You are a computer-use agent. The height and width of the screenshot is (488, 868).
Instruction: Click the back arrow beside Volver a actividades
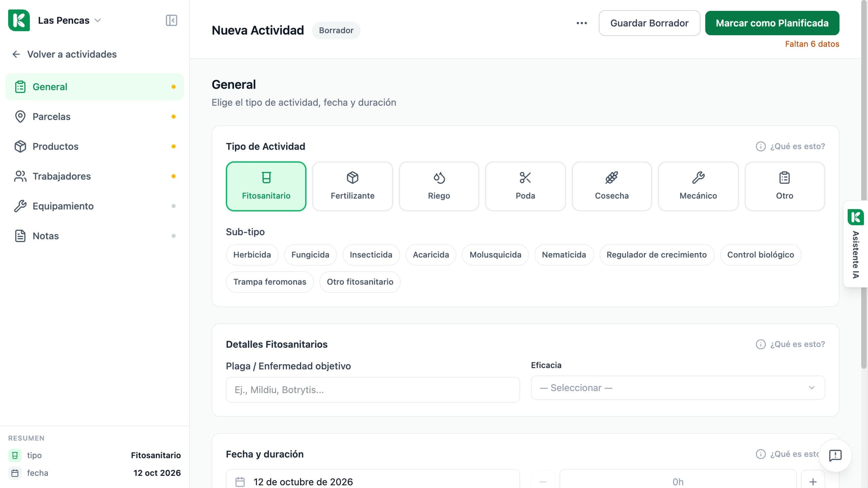click(x=16, y=54)
